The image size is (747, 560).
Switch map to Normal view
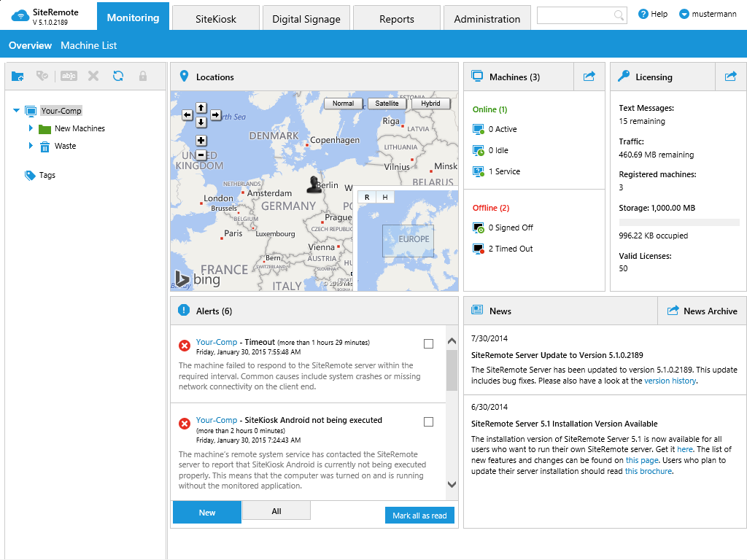click(x=343, y=104)
